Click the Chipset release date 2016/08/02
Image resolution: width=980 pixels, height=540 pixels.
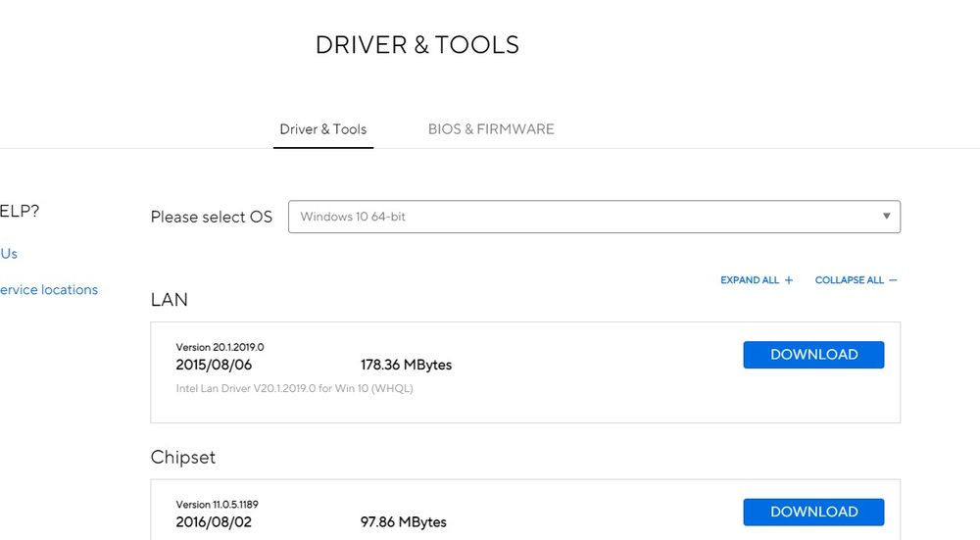point(214,521)
